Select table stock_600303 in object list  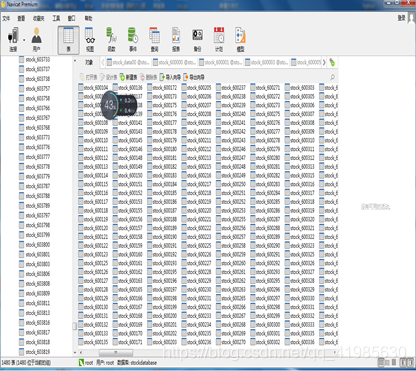point(300,88)
